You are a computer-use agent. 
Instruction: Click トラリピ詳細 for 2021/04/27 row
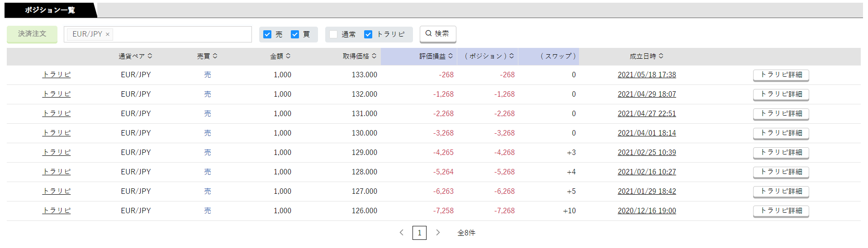click(781, 114)
